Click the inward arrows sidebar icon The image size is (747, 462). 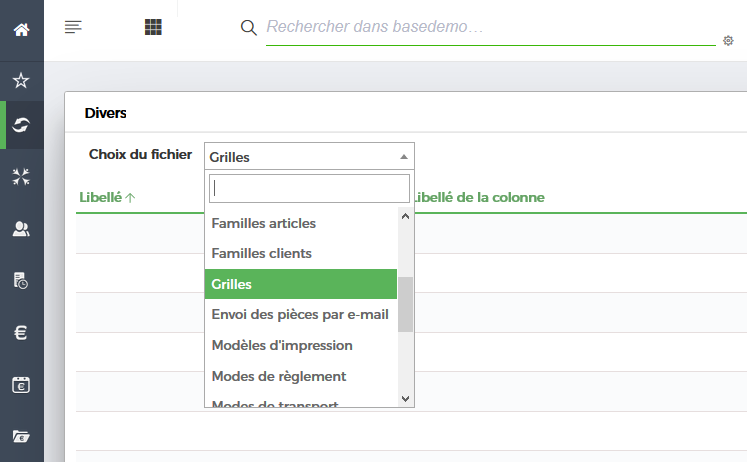click(21, 177)
